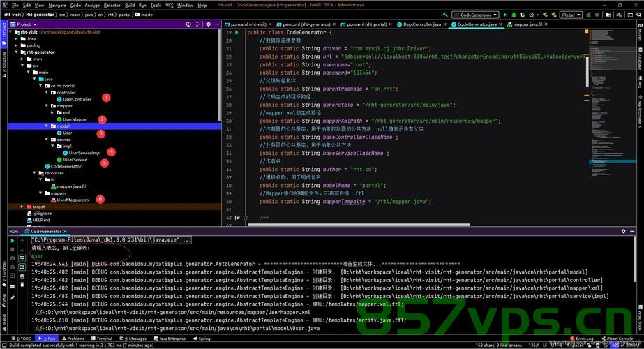644x349 pixels.
Task: Click the translate icon in the toolbar
Action: tap(619, 15)
